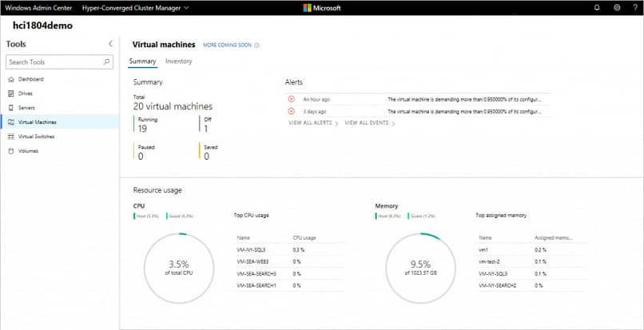644x330 pixels.
Task: Open the notifications bell icon
Action: [x=597, y=8]
